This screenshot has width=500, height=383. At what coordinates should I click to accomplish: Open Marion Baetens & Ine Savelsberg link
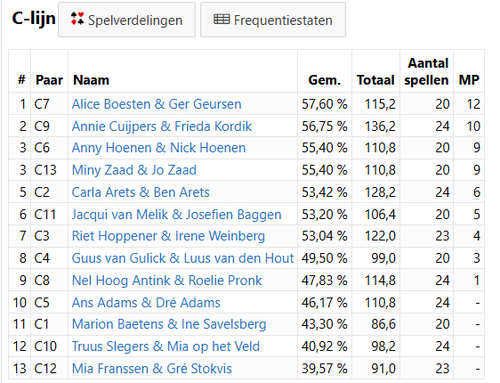click(169, 324)
